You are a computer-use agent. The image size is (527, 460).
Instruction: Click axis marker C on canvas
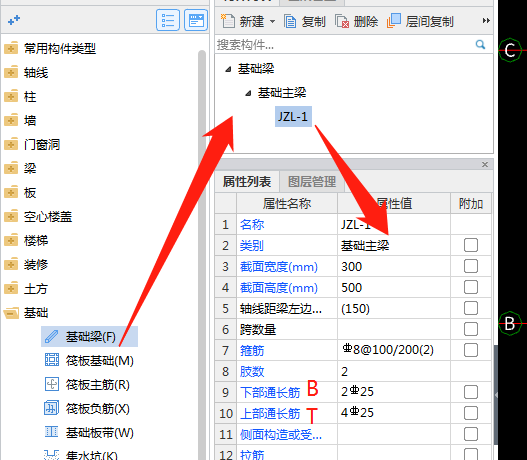click(x=510, y=50)
